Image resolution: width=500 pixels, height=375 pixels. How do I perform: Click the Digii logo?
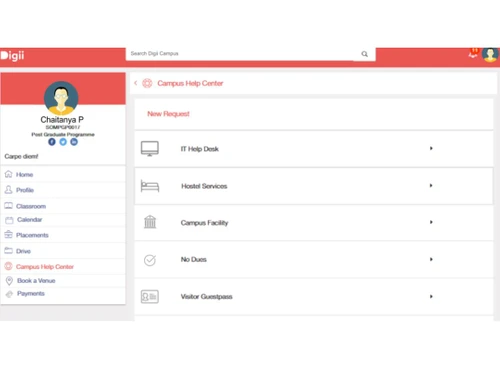pos(12,55)
